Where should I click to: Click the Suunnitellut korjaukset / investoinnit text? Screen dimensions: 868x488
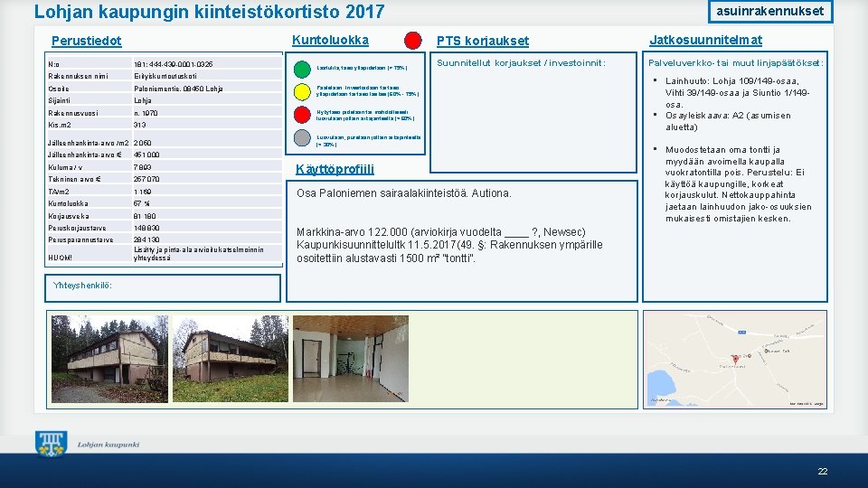point(521,63)
